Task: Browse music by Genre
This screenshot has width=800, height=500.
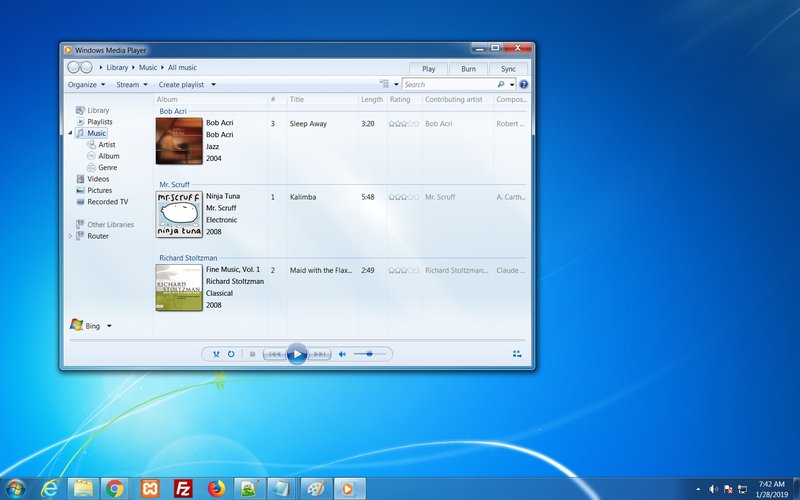Action: click(103, 167)
